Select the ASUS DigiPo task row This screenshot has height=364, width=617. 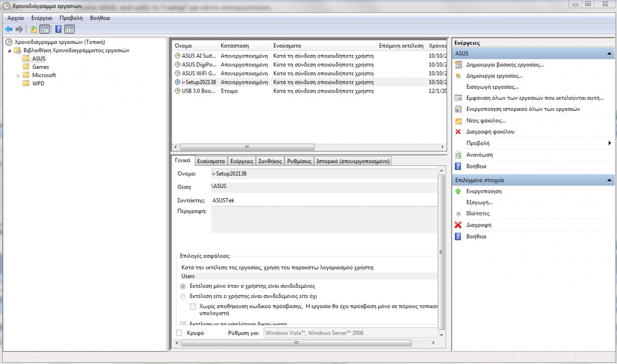pos(309,65)
